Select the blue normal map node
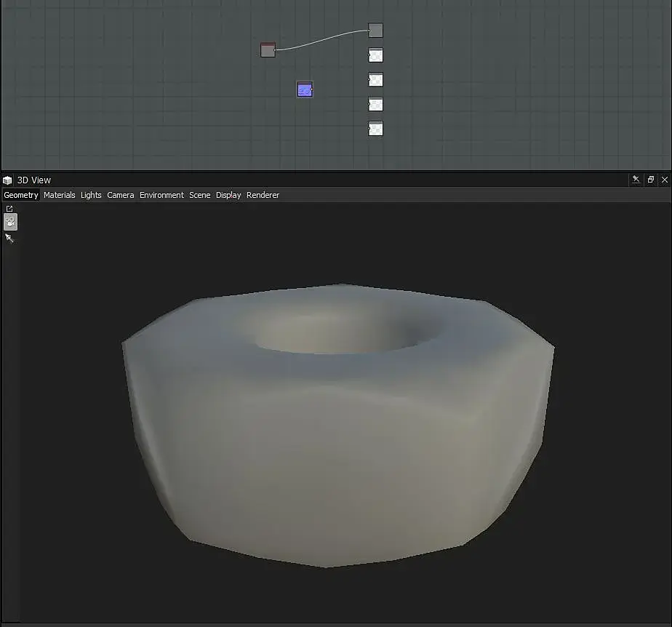Screen dimensions: 672x627 305,89
